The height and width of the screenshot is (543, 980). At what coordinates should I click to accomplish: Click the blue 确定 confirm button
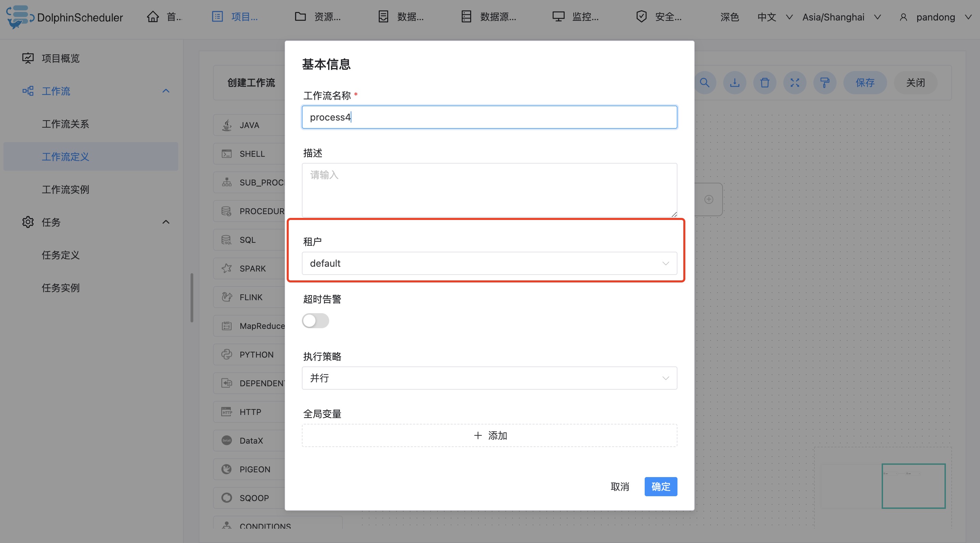660,486
